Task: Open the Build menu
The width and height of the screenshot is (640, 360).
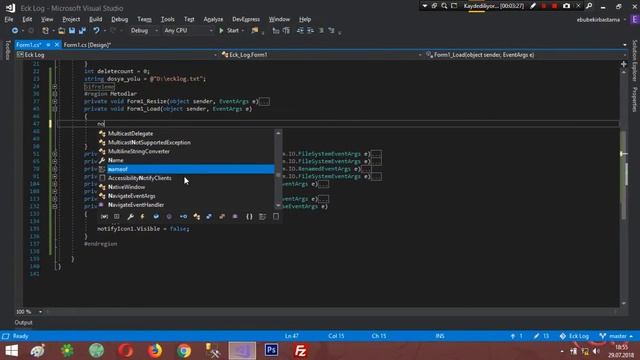Action: (96, 19)
